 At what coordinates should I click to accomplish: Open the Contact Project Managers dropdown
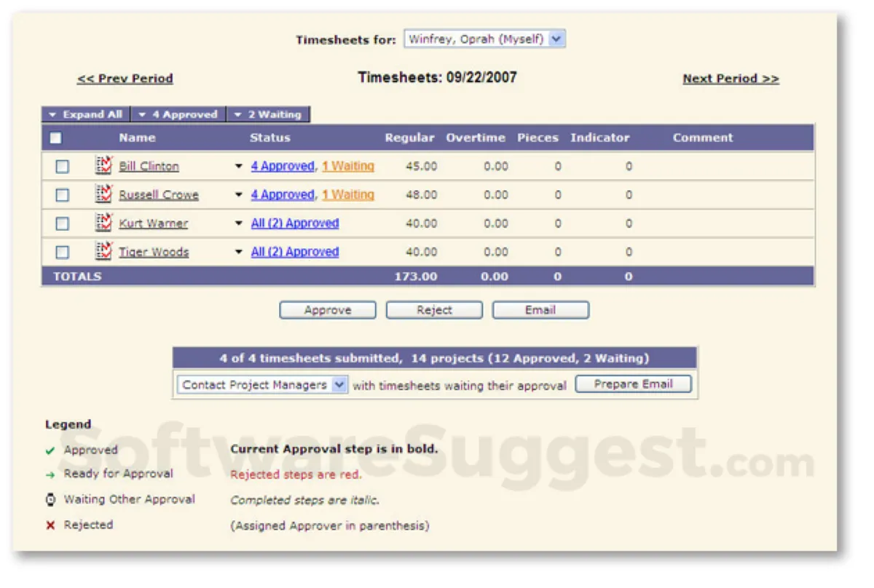pos(262,385)
